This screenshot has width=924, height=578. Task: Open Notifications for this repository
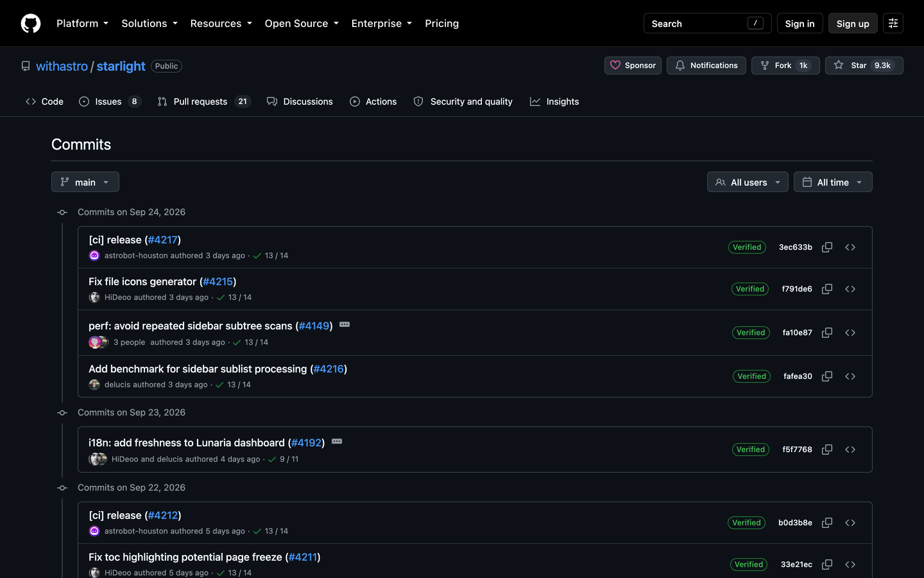[706, 66]
